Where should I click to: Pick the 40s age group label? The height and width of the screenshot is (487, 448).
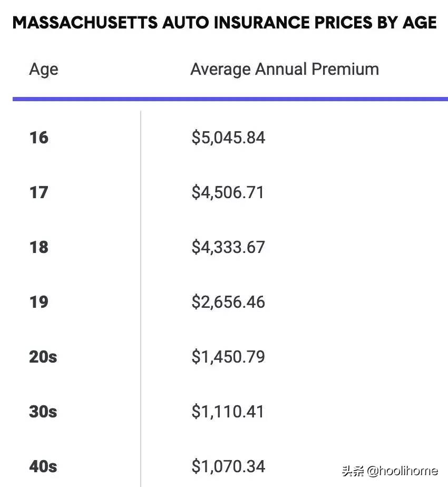point(43,467)
